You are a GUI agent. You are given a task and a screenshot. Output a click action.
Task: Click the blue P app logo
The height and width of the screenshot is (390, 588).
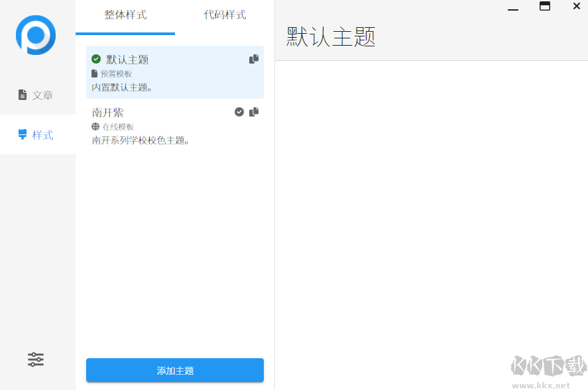36,34
